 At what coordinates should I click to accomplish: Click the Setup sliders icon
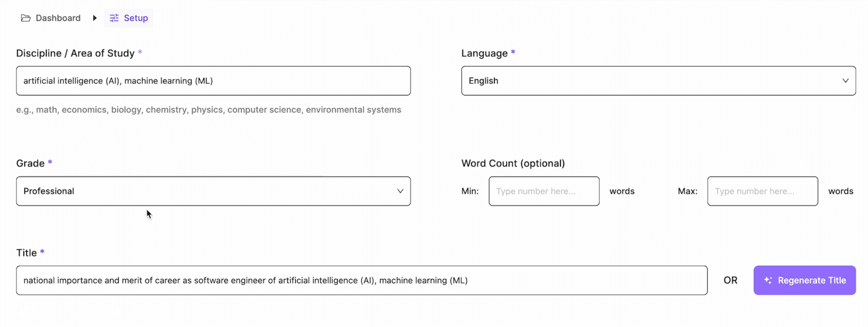click(x=114, y=18)
